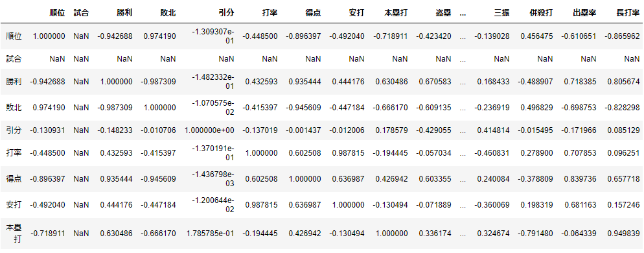The image size is (644, 253).
Task: Click cell 0.805674
Action: pos(623,82)
